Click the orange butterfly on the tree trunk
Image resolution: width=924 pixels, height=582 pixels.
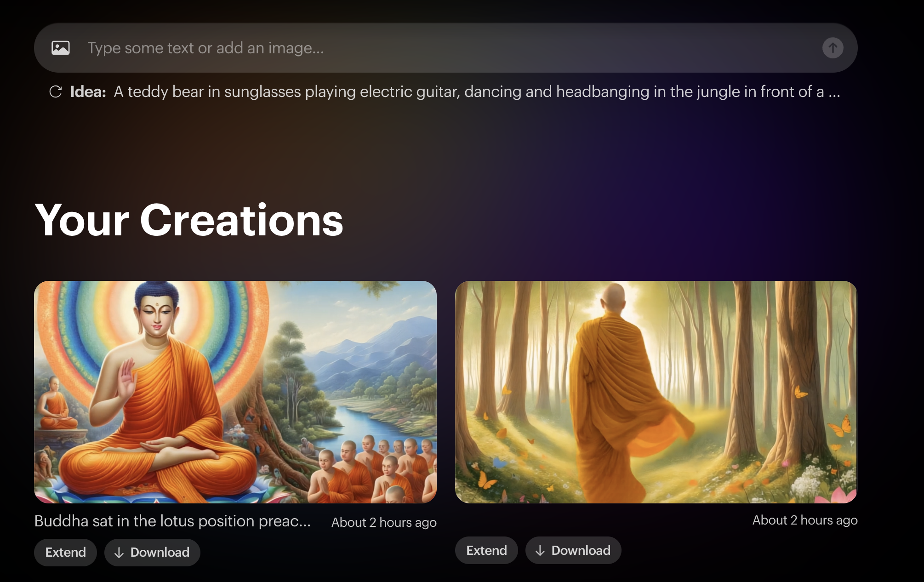point(800,392)
